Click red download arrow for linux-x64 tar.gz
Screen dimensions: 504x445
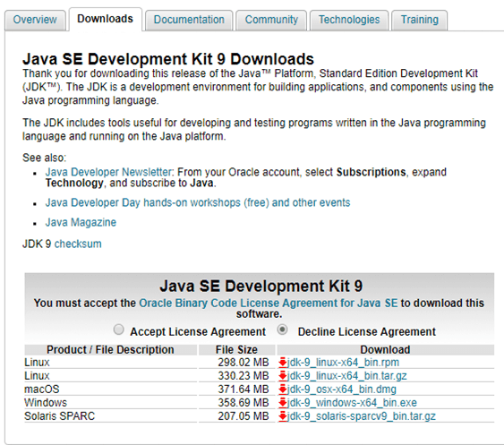(283, 376)
